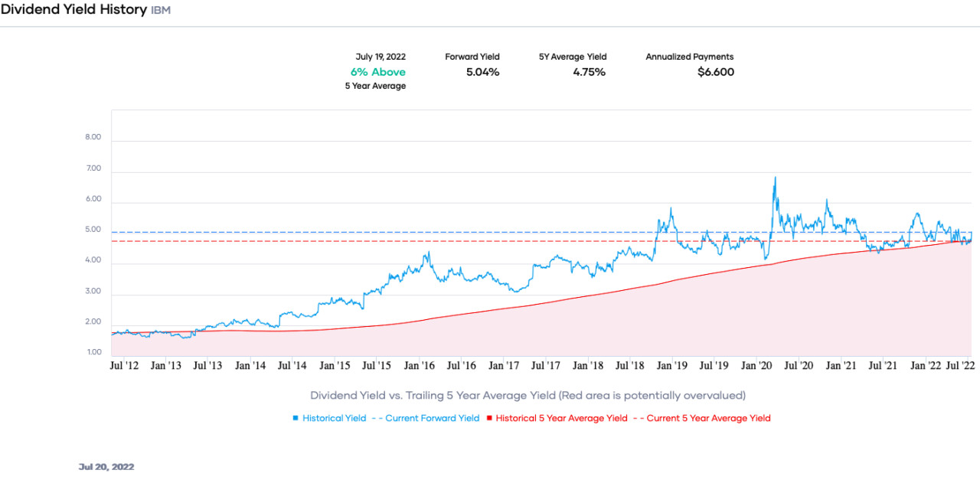Screen dimensions: 980x483
Task: Click the tallest blue yield spike peak
Action: tap(775, 178)
